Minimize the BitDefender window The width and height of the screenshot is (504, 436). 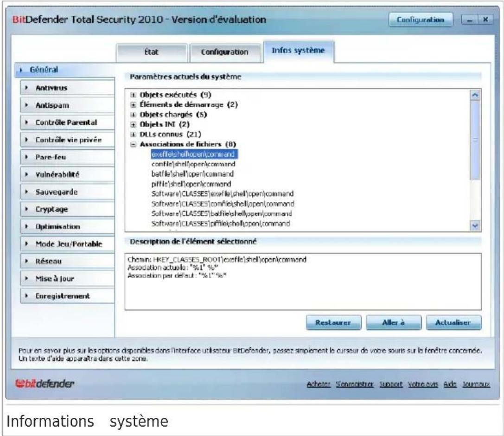470,20
